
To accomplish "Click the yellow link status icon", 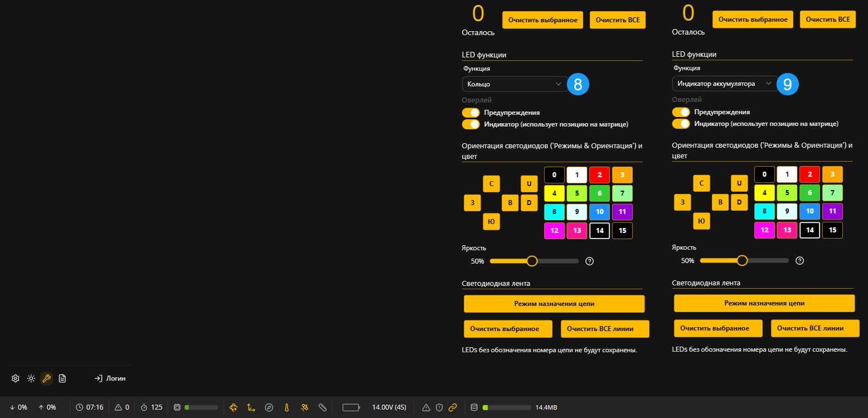I will tap(453, 407).
